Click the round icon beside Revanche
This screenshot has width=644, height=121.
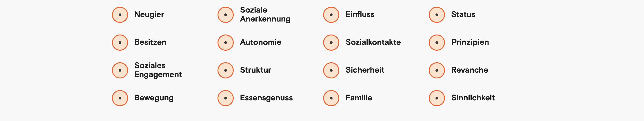[437, 70]
